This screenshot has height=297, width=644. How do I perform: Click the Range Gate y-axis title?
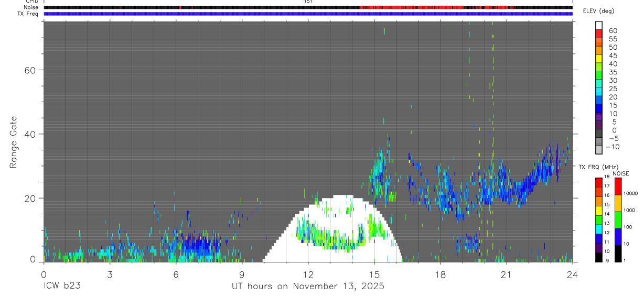pyautogui.click(x=14, y=141)
